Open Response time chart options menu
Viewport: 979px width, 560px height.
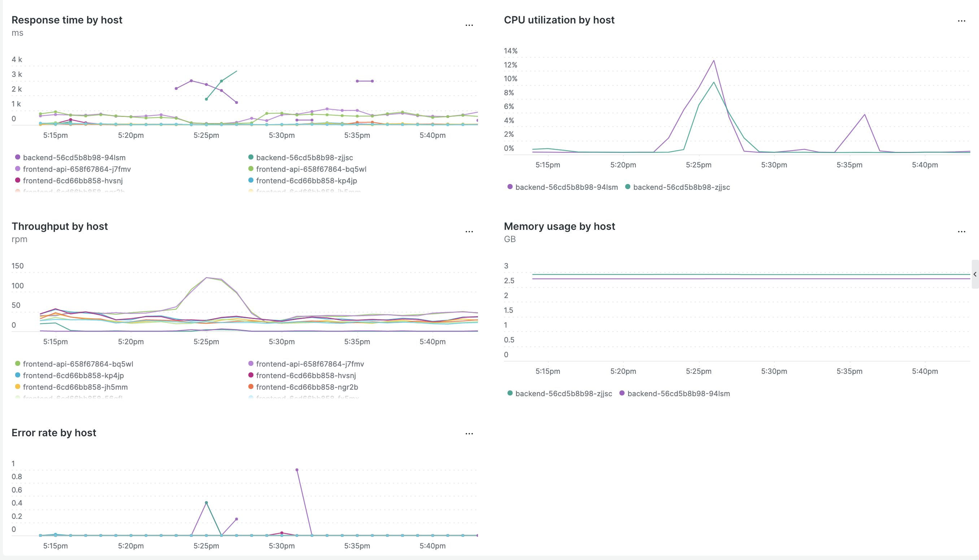pyautogui.click(x=469, y=25)
